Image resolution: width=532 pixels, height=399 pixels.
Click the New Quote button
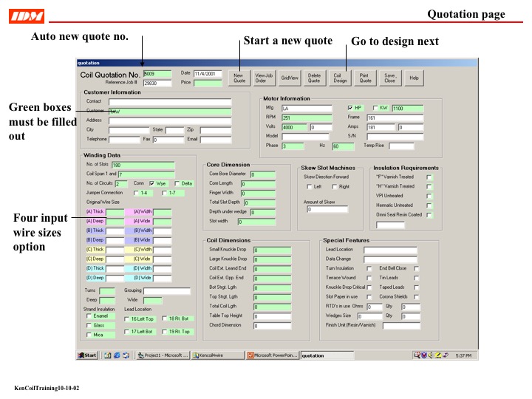click(240, 78)
